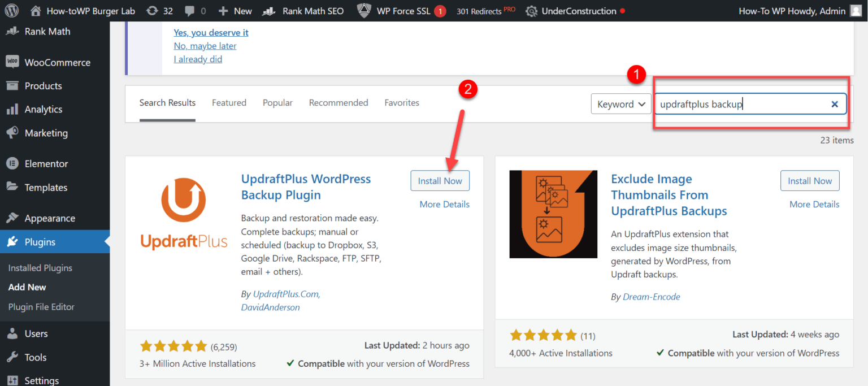Open updates via the refresh arrows icon

point(153,10)
